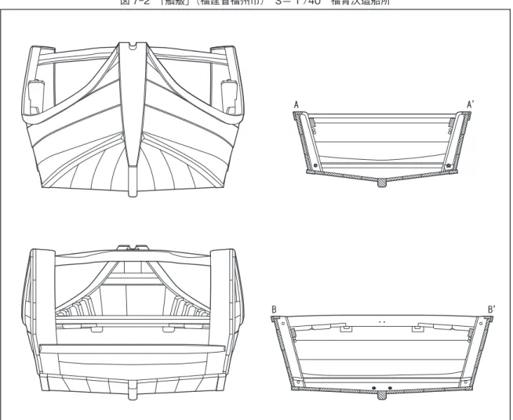Viewport: 513px width, 420px height.
Task: Click the keel stub below stern view
Action: [x=133, y=390]
